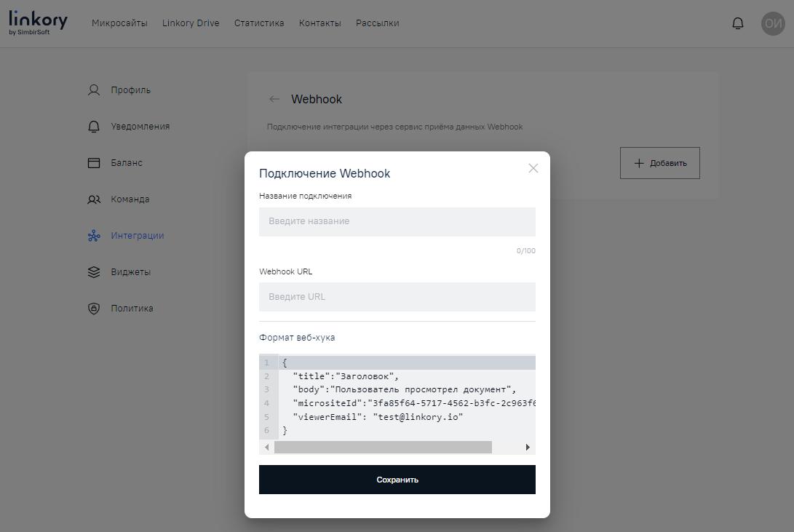794x532 pixels.
Task: Open the Микросайты menu item
Action: (x=120, y=23)
